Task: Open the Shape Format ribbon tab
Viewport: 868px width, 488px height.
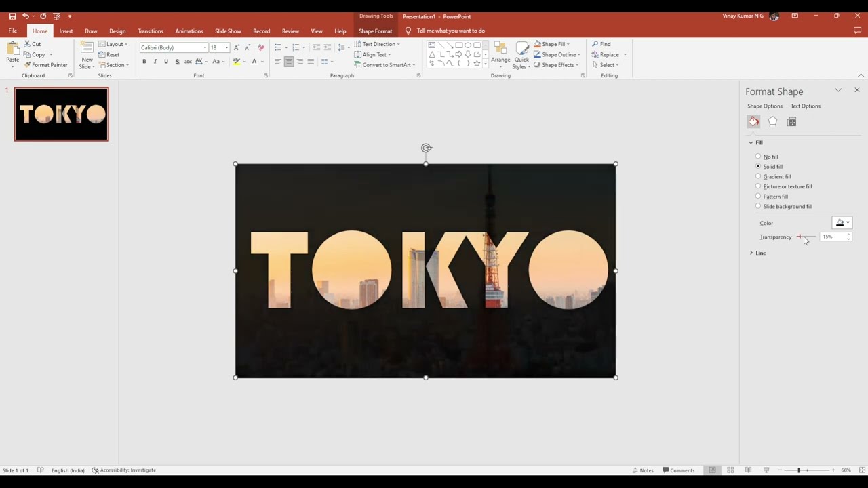Action: [x=376, y=31]
